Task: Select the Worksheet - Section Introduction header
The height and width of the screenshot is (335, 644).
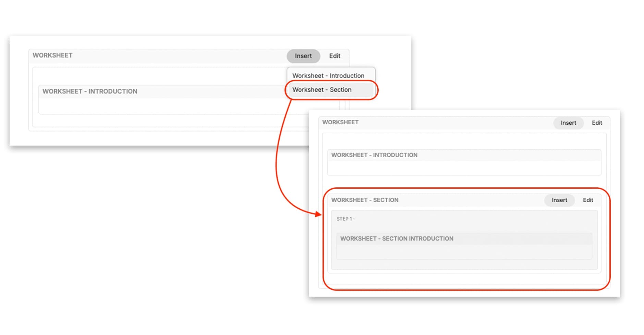Action: [x=464, y=239]
